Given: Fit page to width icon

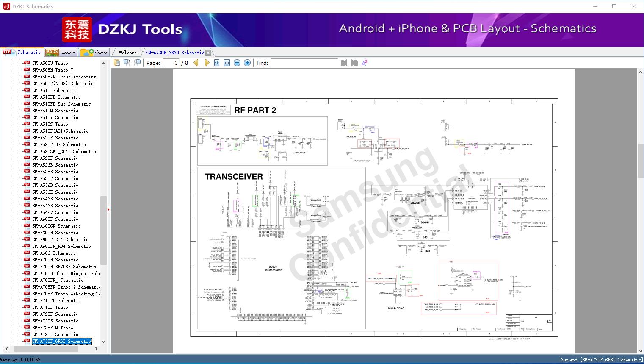Looking at the screenshot, I should (217, 63).
